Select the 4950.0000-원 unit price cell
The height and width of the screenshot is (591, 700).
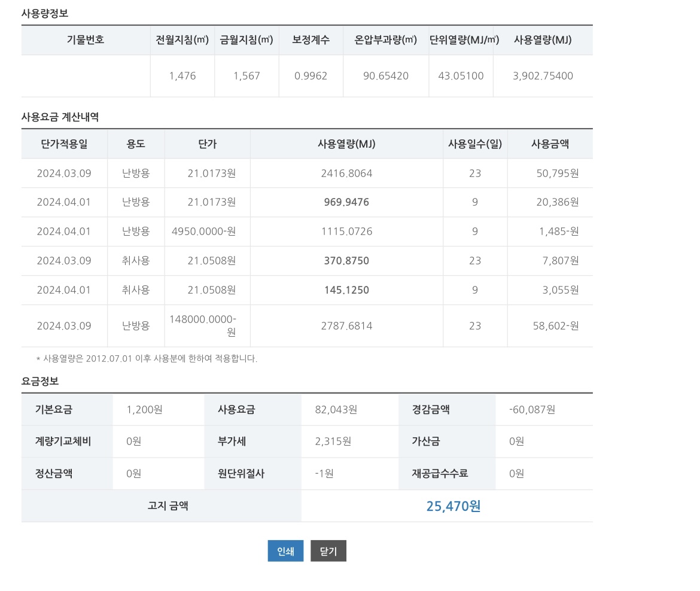[x=203, y=231]
